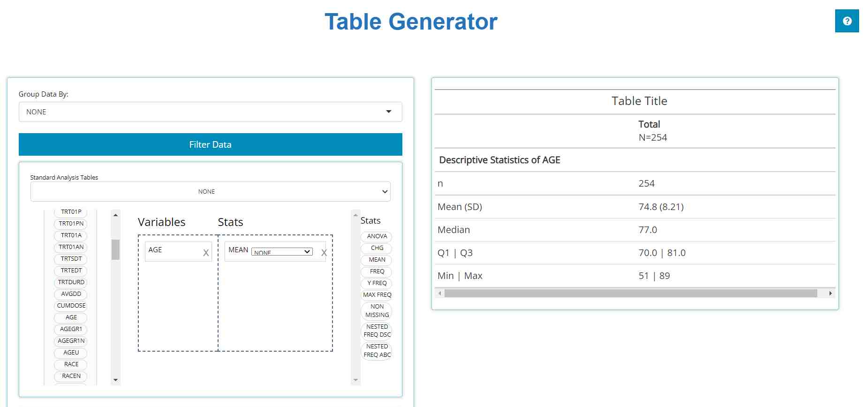
Task: Open the Group Data By dropdown
Action: (210, 112)
